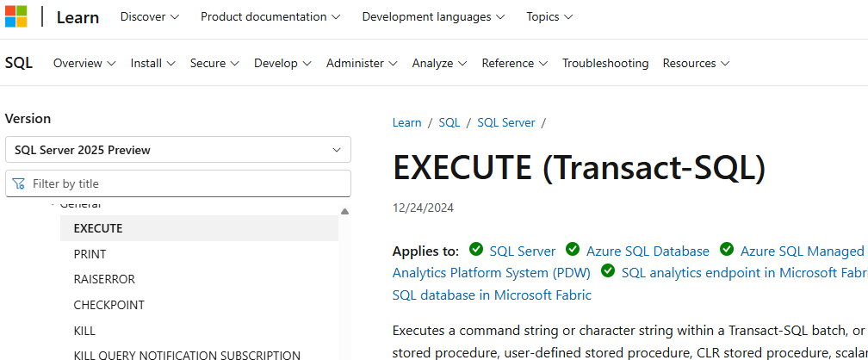Open the Analyze menu
Screen dimensions: 868x360
point(439,63)
